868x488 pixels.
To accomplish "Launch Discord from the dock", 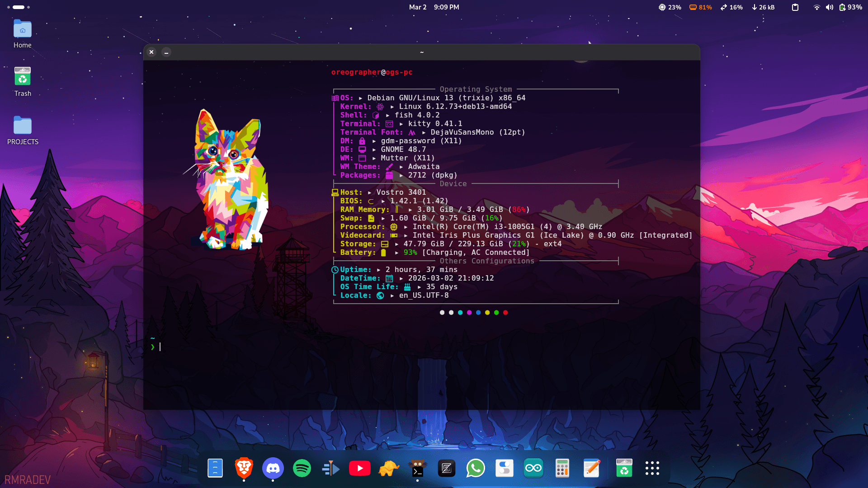I will pos(273,468).
